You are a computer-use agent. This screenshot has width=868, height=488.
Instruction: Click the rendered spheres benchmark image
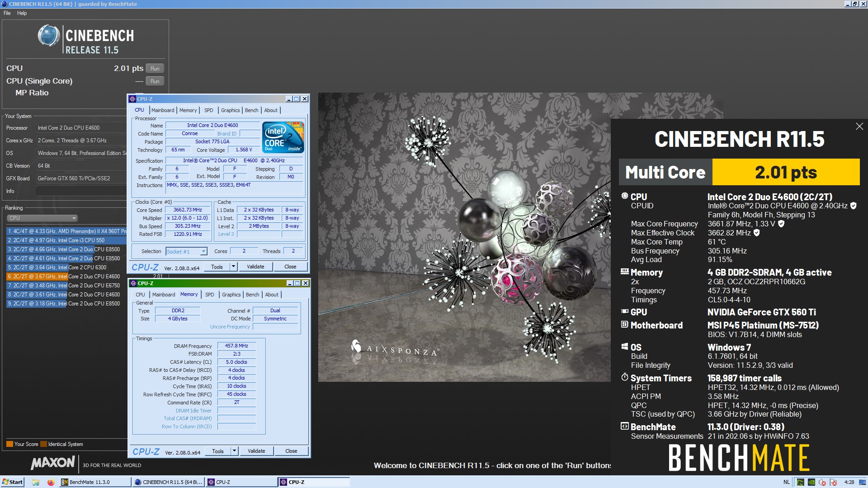[x=464, y=237]
